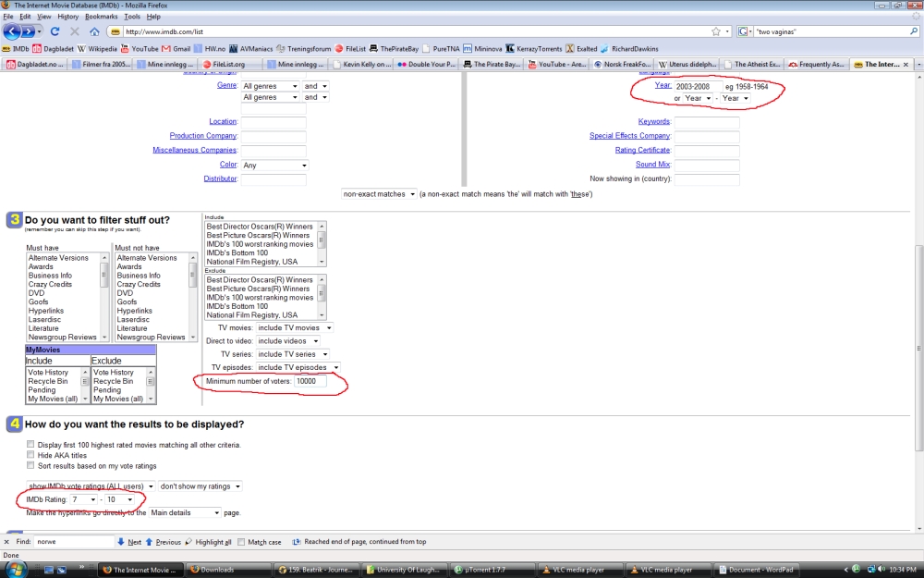Close the Find bar with X
924x578 pixels.
[x=6, y=541]
